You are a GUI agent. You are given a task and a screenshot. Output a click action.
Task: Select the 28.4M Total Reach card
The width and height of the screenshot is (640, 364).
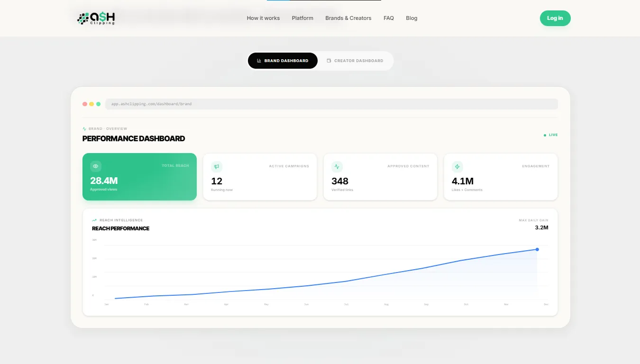point(139,177)
